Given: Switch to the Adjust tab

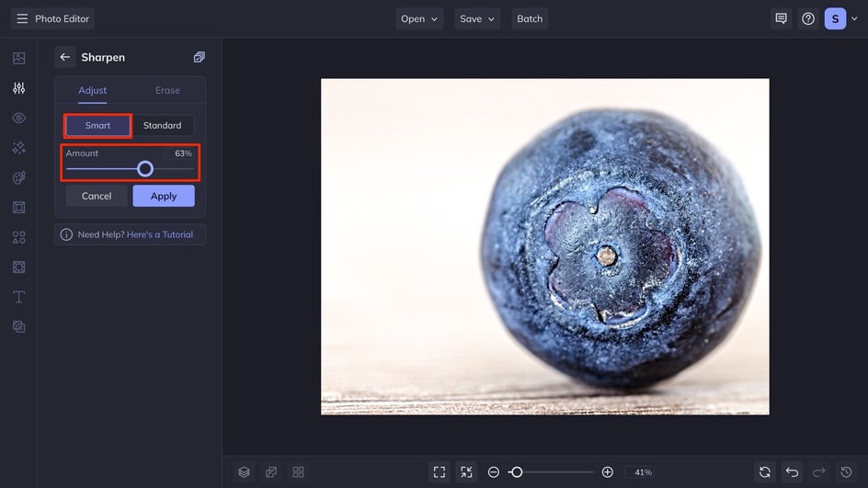Looking at the screenshot, I should (x=93, y=90).
